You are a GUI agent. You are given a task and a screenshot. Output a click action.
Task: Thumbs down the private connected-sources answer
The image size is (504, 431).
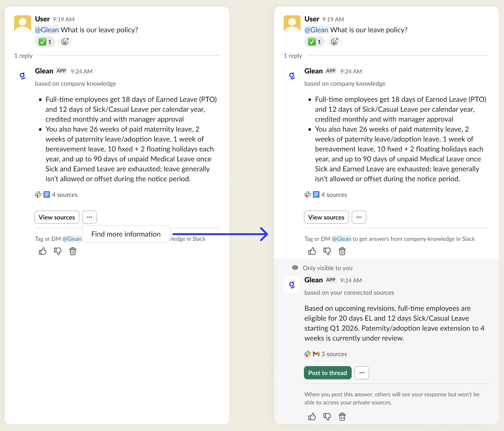pyautogui.click(x=327, y=417)
